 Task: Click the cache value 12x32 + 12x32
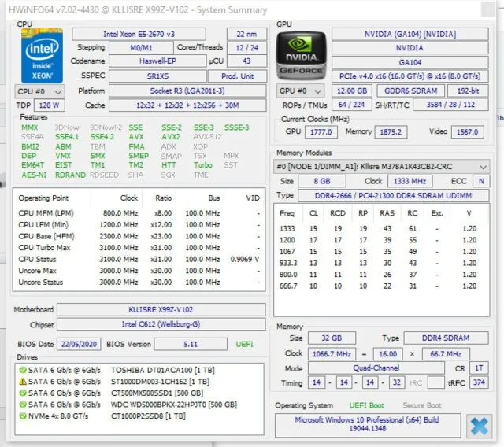point(187,105)
